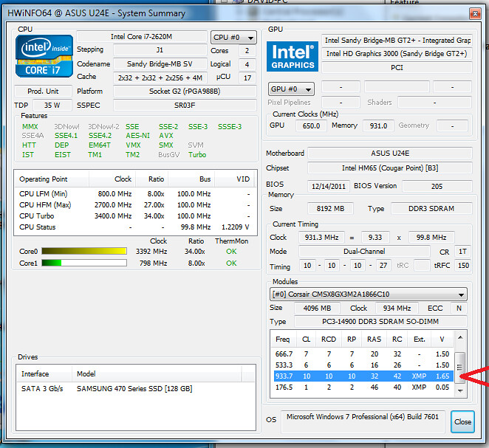Screen dimensions: 489x448
Task: Click the memory clock 931.3 MHz field
Action: (321, 238)
